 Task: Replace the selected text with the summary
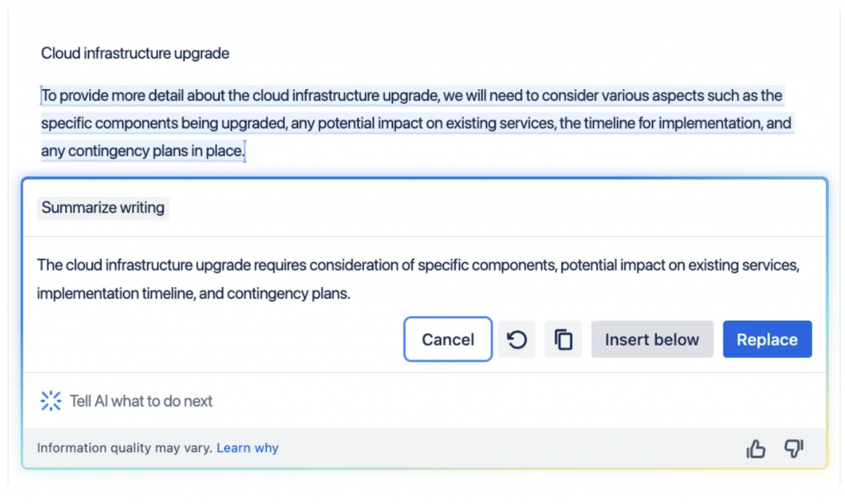tap(767, 339)
